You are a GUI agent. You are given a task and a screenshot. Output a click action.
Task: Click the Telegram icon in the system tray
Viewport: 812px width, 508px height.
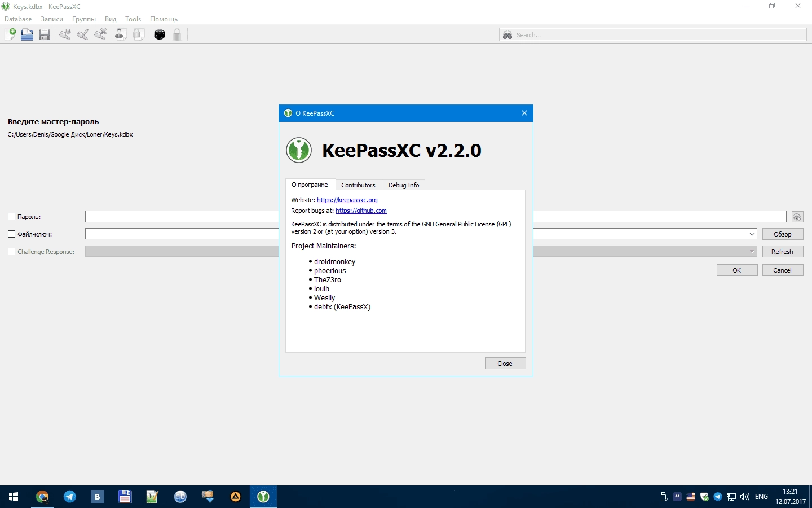point(718,497)
